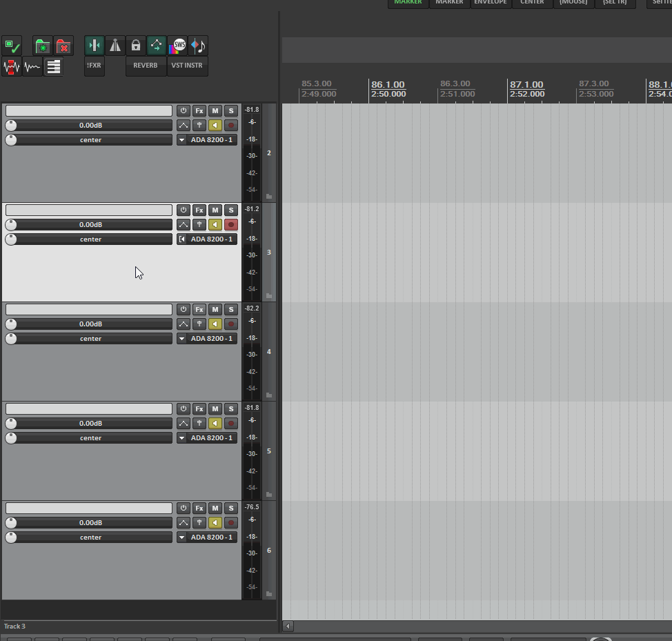This screenshot has height=641, width=672.
Task: Toggle record monitoring speaker on track 4
Action: pyautogui.click(x=215, y=324)
